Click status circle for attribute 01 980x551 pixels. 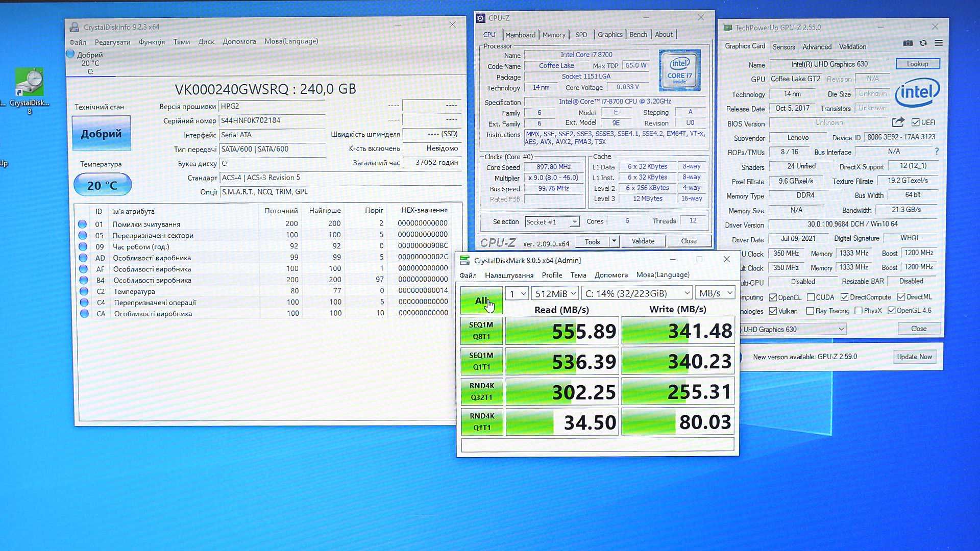point(82,224)
